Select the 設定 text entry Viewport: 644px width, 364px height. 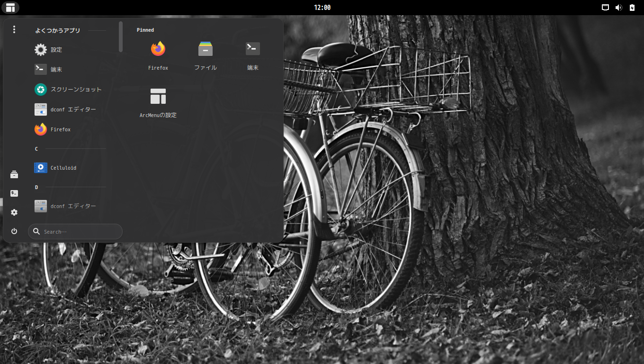[x=56, y=50]
